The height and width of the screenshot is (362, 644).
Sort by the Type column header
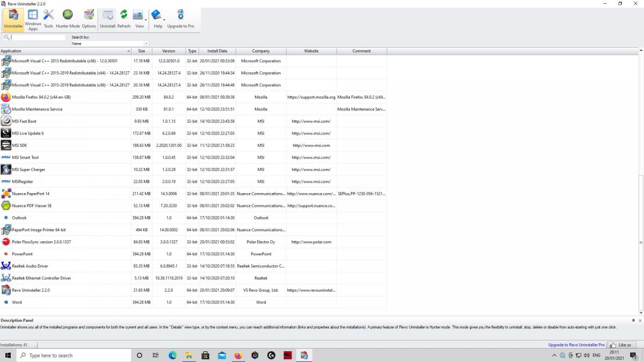tap(192, 51)
